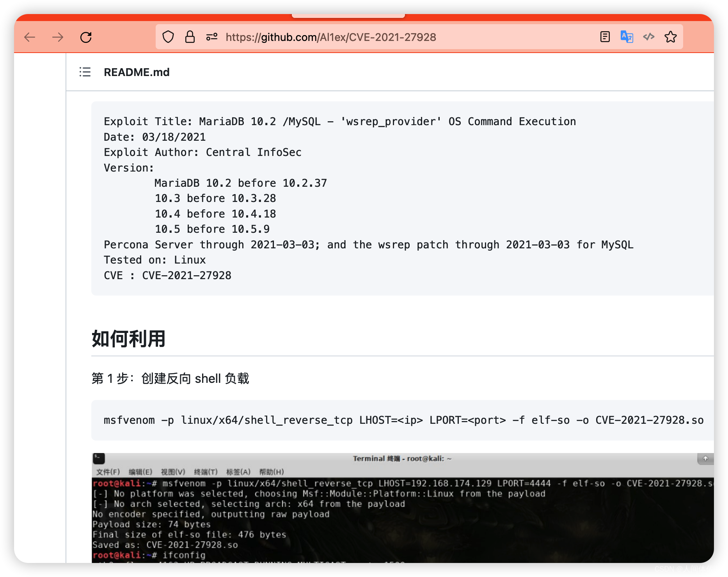Select '10.4 before 10.4.18' line
Screen dimensions: 728x577
215,214
